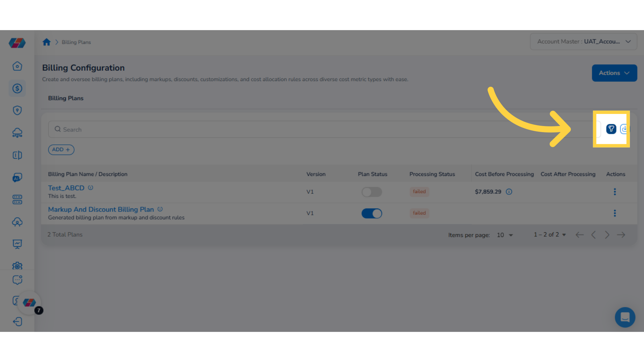This screenshot has width=644, height=362.
Task: Click the V1 version of Test_ABCD
Action: click(310, 192)
